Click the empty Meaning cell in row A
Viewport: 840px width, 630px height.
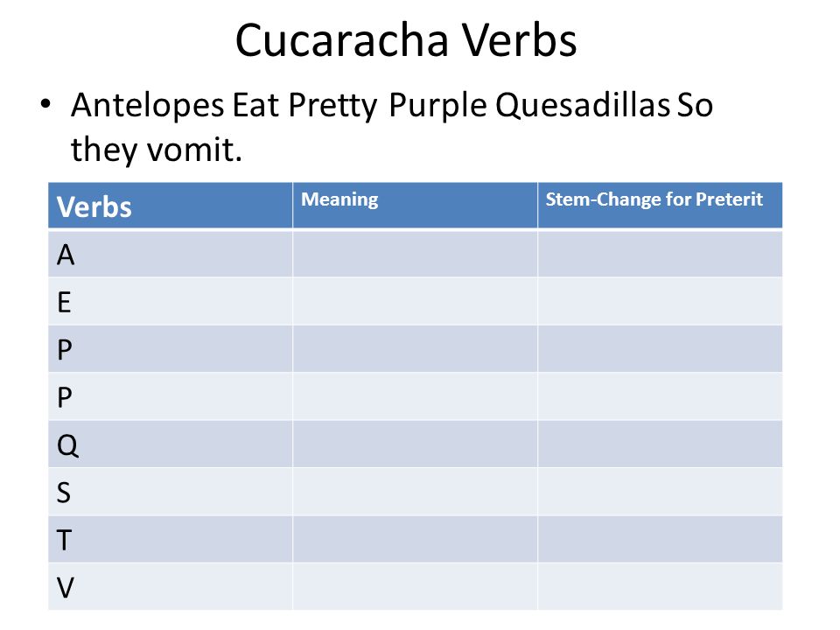point(415,254)
